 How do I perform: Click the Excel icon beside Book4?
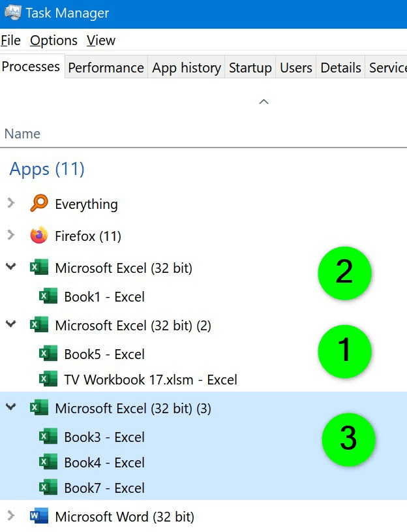coord(48,462)
